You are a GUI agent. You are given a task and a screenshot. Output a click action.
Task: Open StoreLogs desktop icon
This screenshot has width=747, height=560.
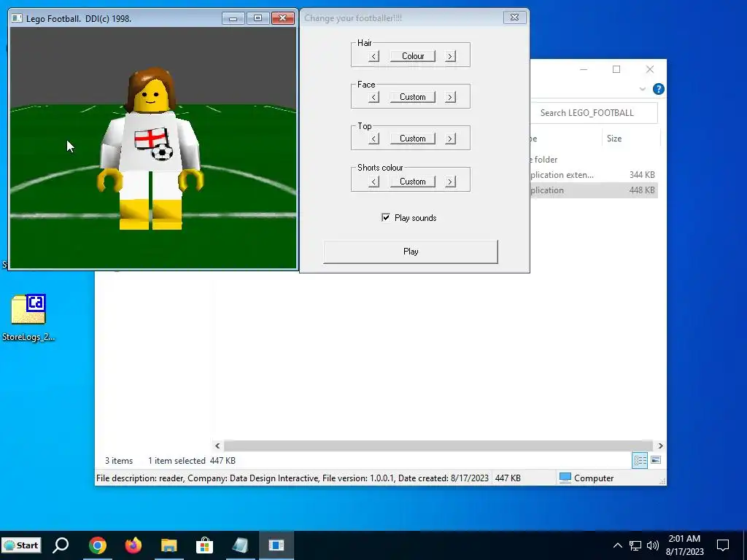[x=28, y=317]
